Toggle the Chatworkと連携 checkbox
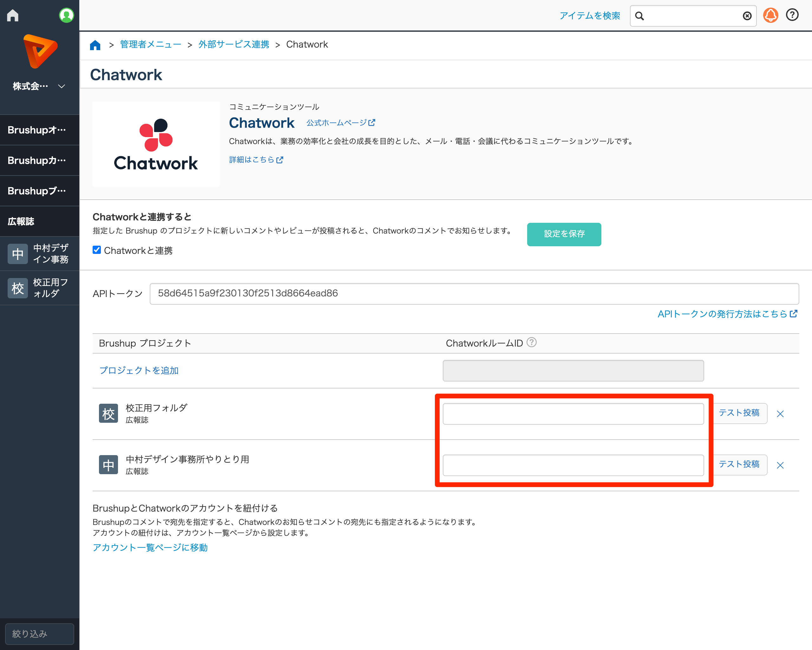812x650 pixels. click(x=97, y=250)
